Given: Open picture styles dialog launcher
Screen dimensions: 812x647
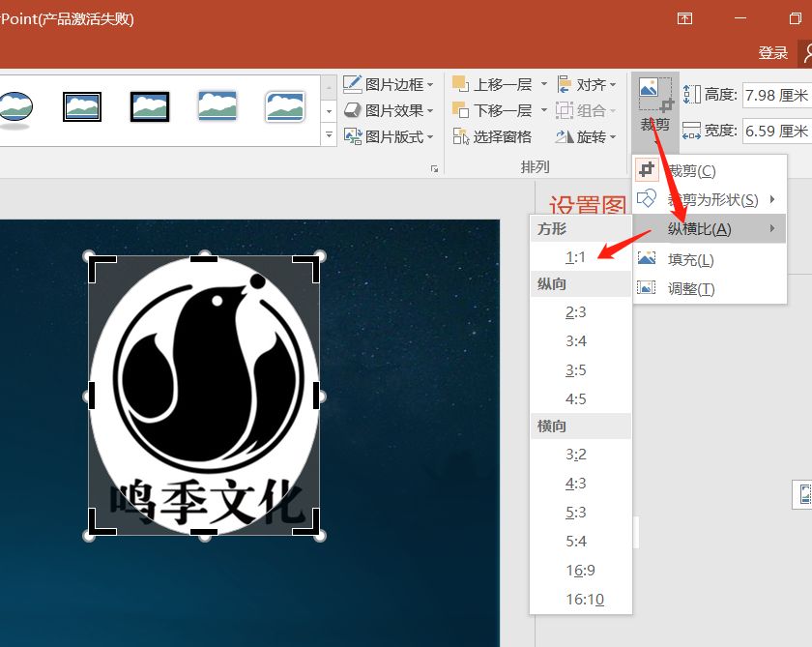Looking at the screenshot, I should point(434,169).
